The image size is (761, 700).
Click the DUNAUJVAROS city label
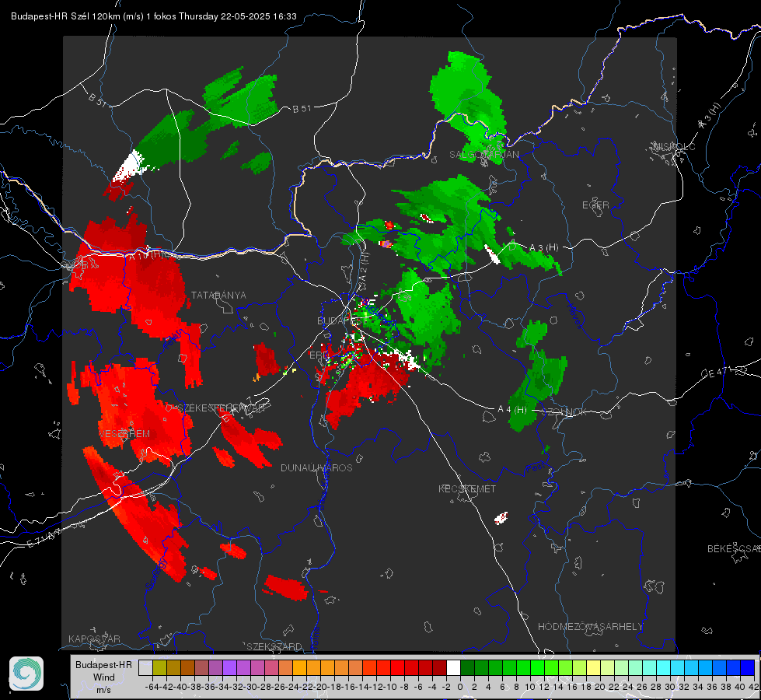coord(316,467)
